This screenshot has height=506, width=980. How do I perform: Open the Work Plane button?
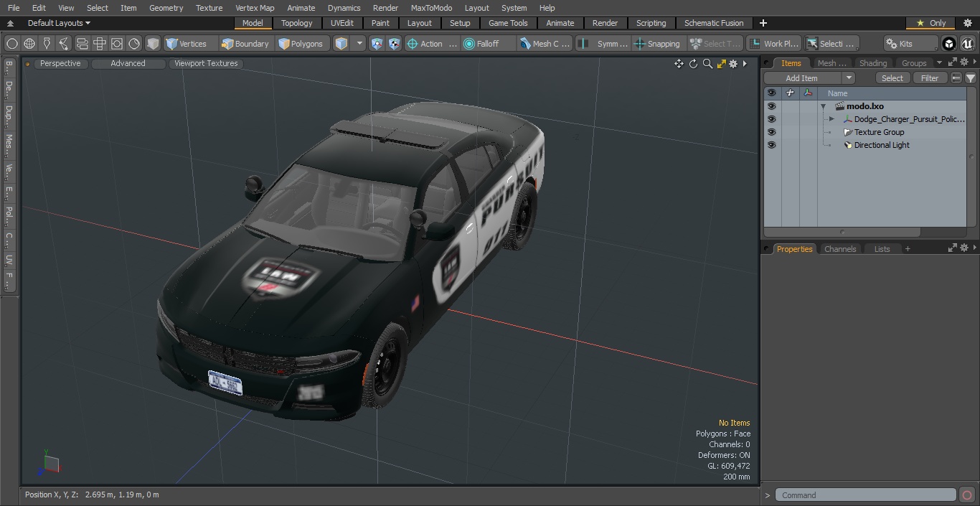click(773, 44)
